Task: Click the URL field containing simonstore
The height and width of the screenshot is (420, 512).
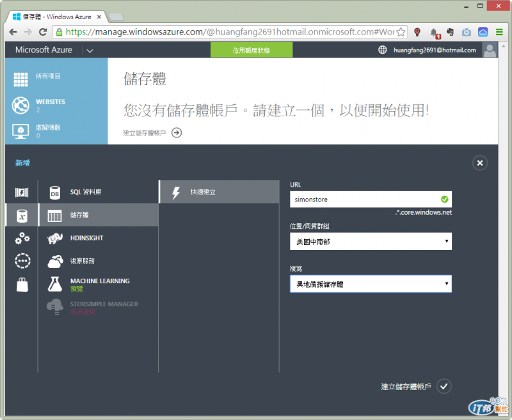Action: 371,199
